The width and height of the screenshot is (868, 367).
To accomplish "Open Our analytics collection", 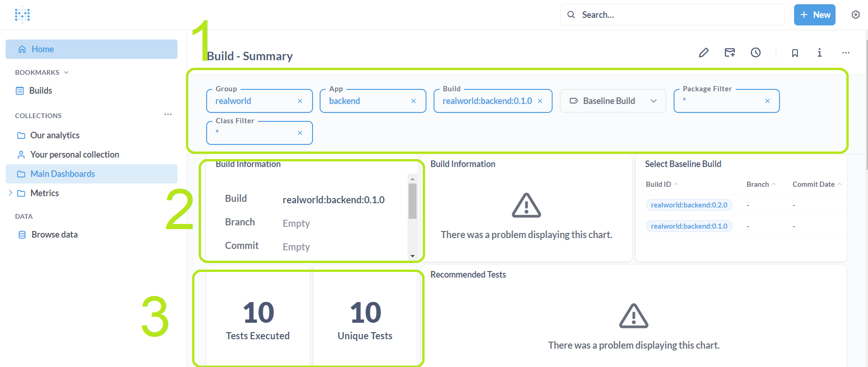I will tap(91, 136).
